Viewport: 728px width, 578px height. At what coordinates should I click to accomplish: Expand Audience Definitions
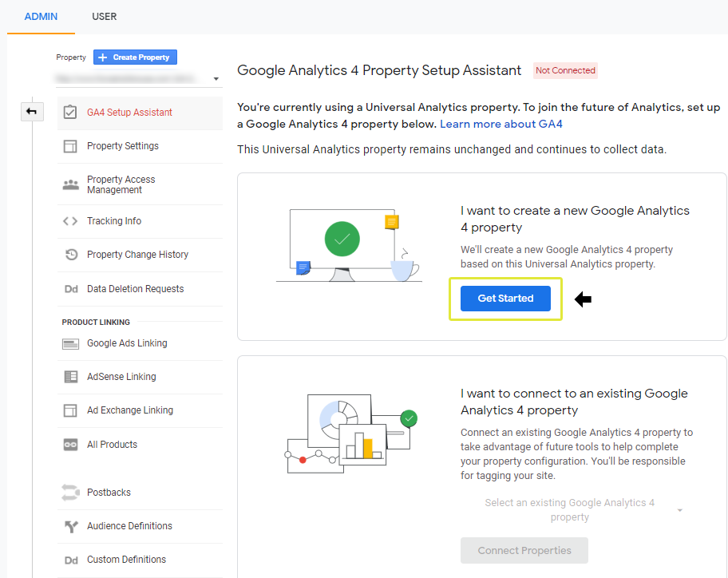click(x=140, y=526)
